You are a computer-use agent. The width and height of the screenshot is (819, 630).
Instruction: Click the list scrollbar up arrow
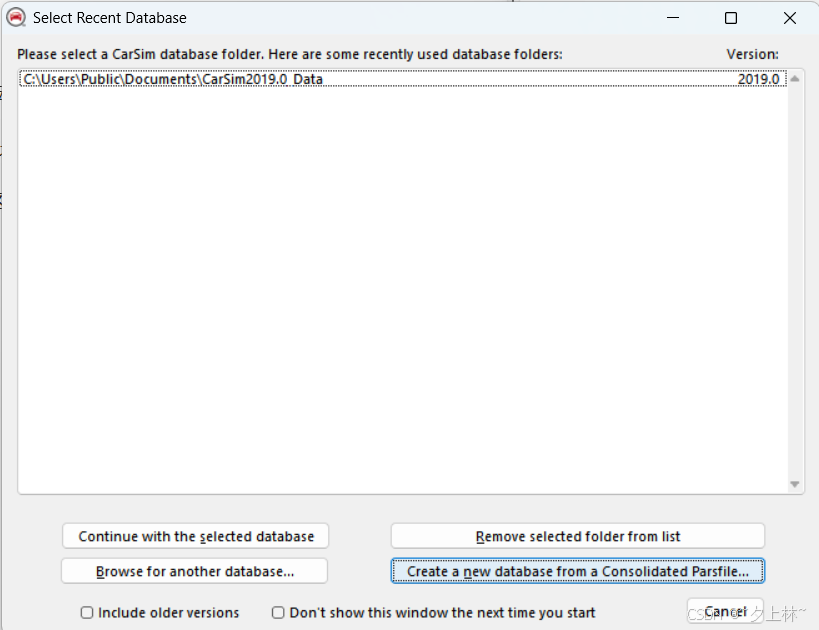click(x=794, y=79)
